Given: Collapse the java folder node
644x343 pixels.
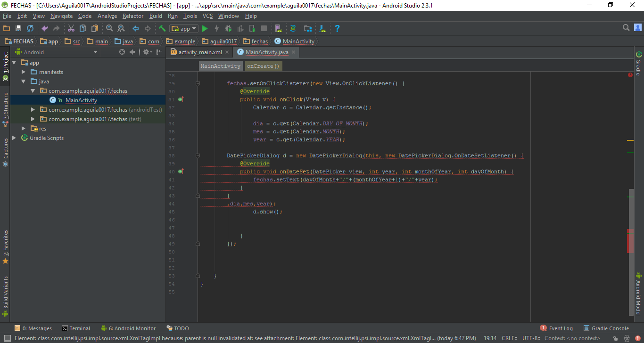Looking at the screenshot, I should click(x=24, y=82).
